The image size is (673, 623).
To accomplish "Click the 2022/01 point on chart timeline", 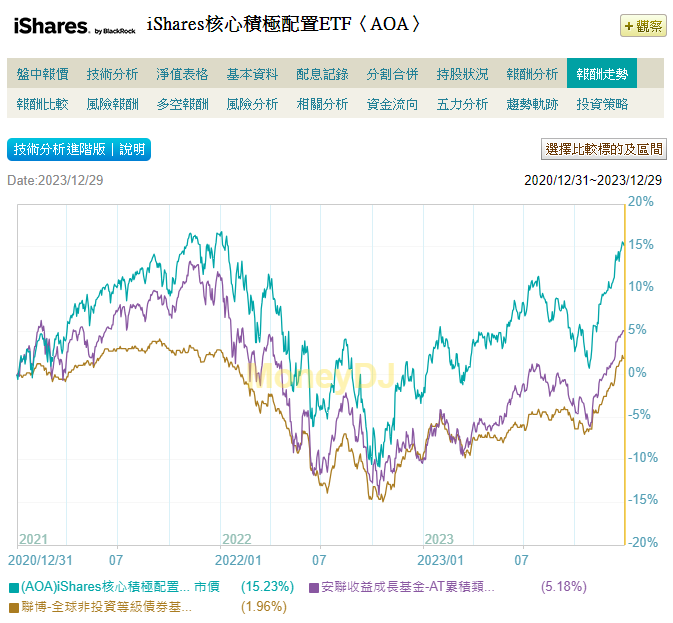I will click(x=240, y=560).
